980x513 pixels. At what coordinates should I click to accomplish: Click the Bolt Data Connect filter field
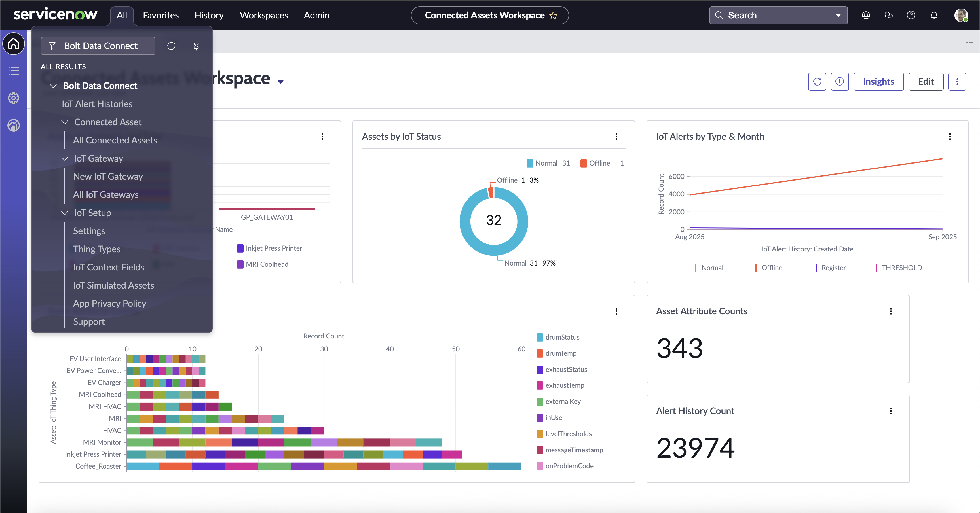click(x=98, y=46)
